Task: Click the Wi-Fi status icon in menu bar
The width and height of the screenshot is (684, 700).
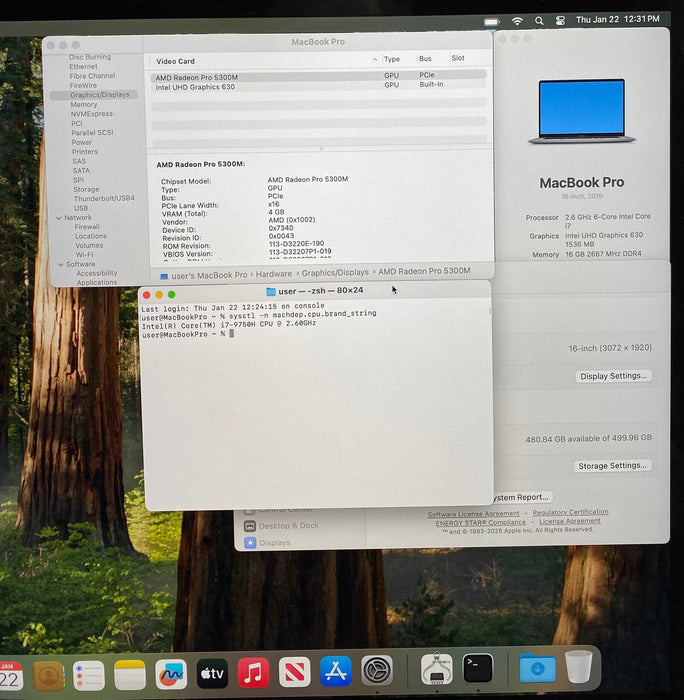Action: [x=517, y=21]
